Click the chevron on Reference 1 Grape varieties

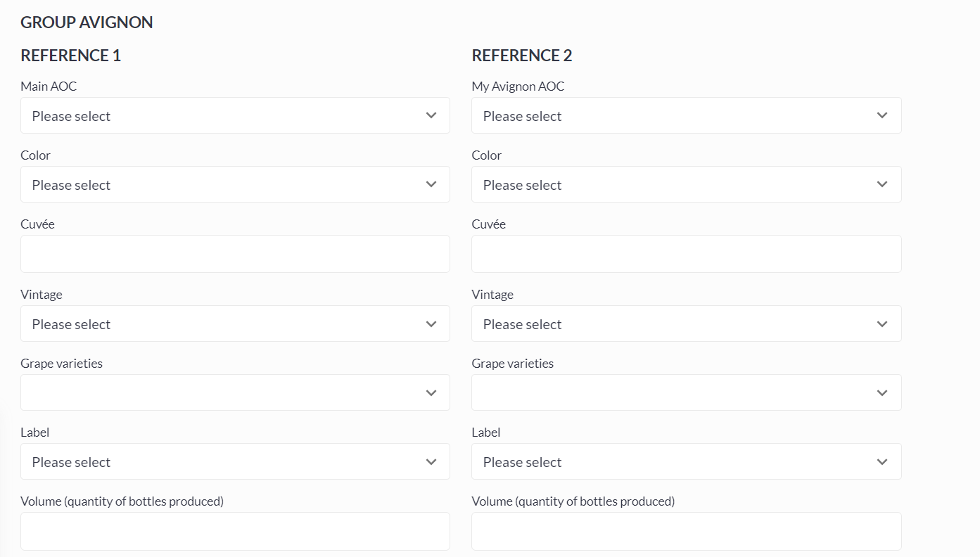tap(431, 392)
